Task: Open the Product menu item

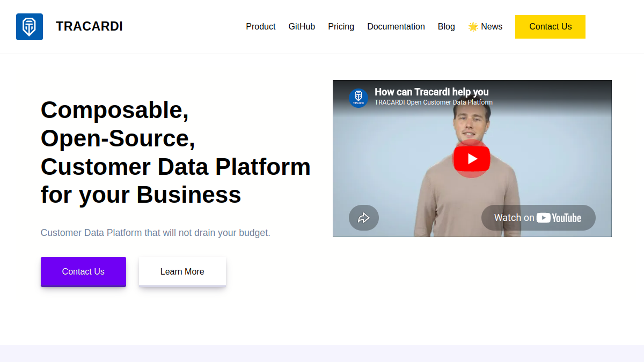Action: point(261,27)
